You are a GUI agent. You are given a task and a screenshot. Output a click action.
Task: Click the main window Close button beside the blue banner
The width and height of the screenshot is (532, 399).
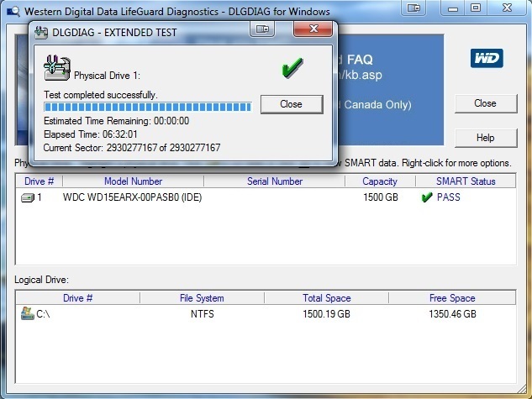pos(486,103)
